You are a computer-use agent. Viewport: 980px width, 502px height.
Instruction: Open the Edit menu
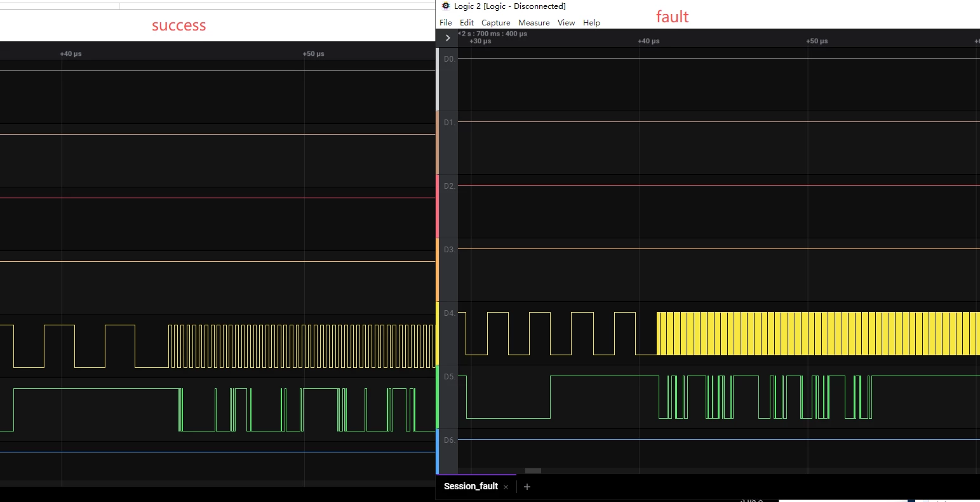tap(467, 23)
